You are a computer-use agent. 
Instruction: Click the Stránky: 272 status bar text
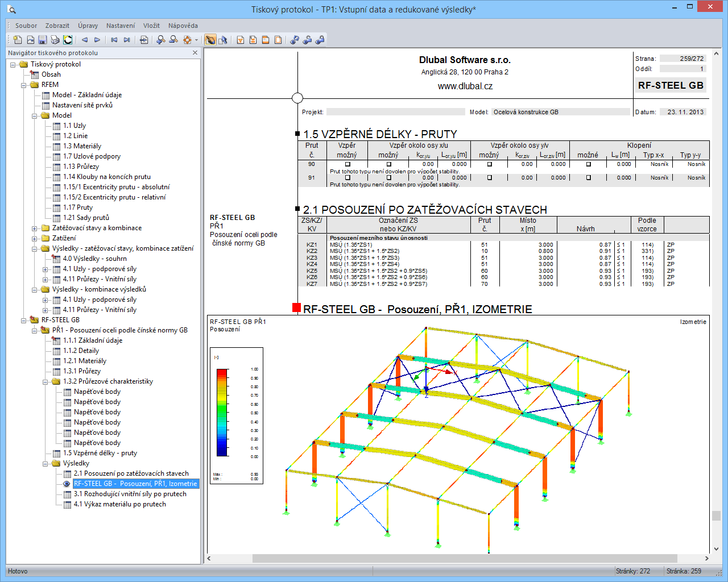pos(633,571)
